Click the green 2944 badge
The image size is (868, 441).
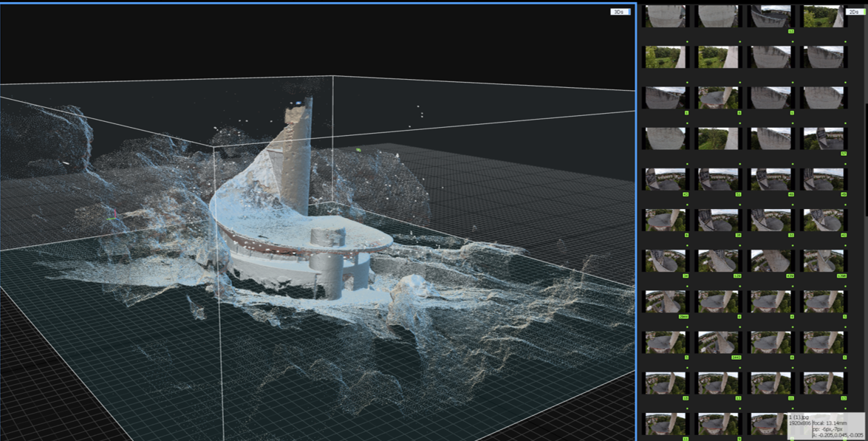[x=684, y=316]
